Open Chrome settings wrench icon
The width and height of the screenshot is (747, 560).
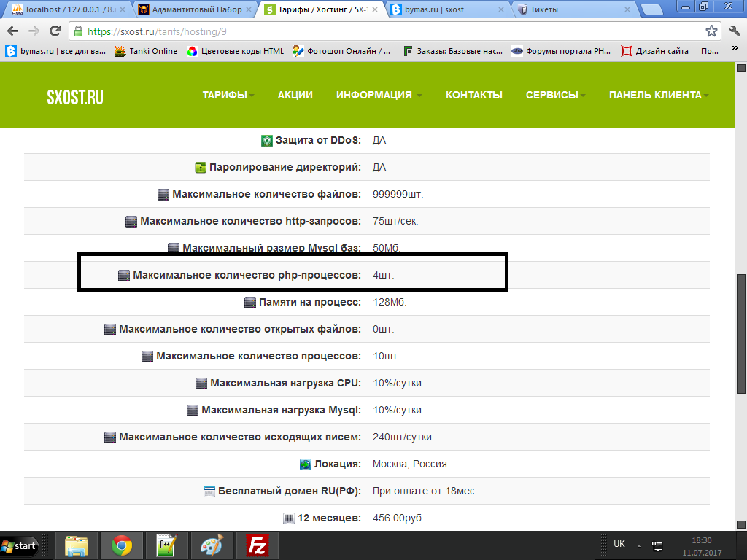click(735, 31)
